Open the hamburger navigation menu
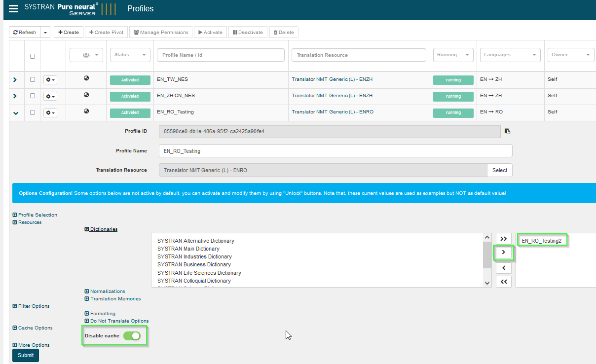This screenshot has width=596, height=364. pyautogui.click(x=14, y=8)
